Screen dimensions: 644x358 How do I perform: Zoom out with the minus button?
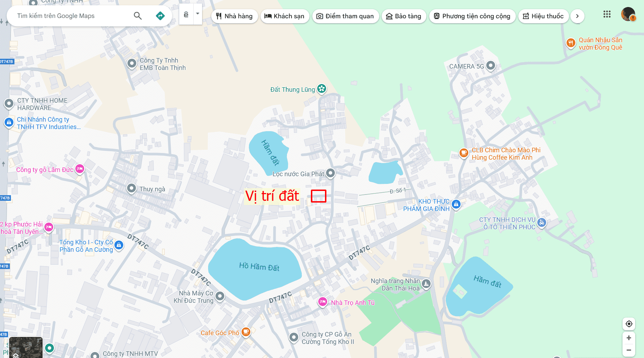[x=629, y=350]
